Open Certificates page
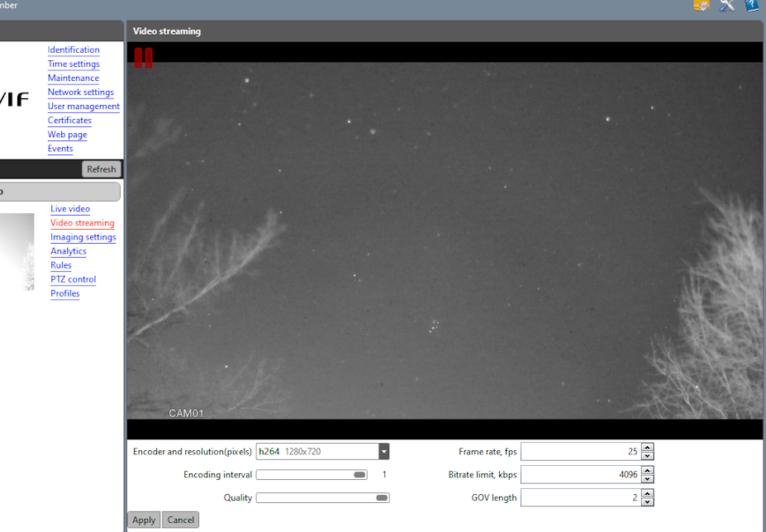 (x=69, y=121)
